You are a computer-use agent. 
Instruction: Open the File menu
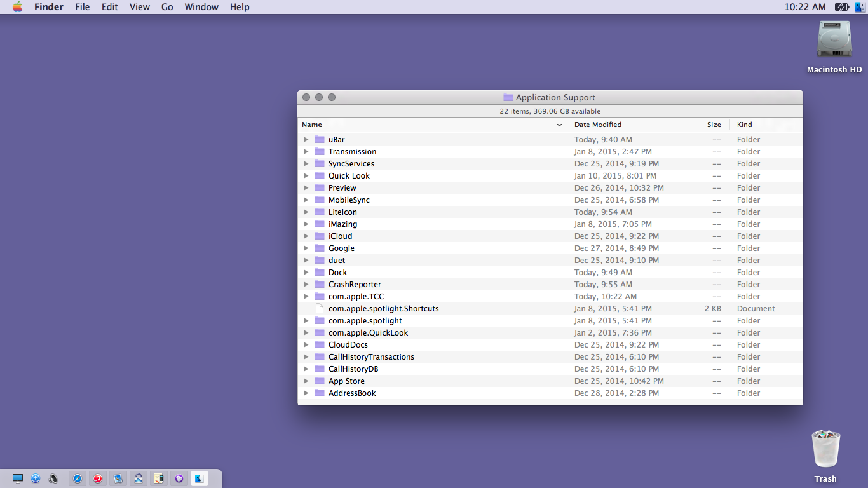pyautogui.click(x=83, y=7)
